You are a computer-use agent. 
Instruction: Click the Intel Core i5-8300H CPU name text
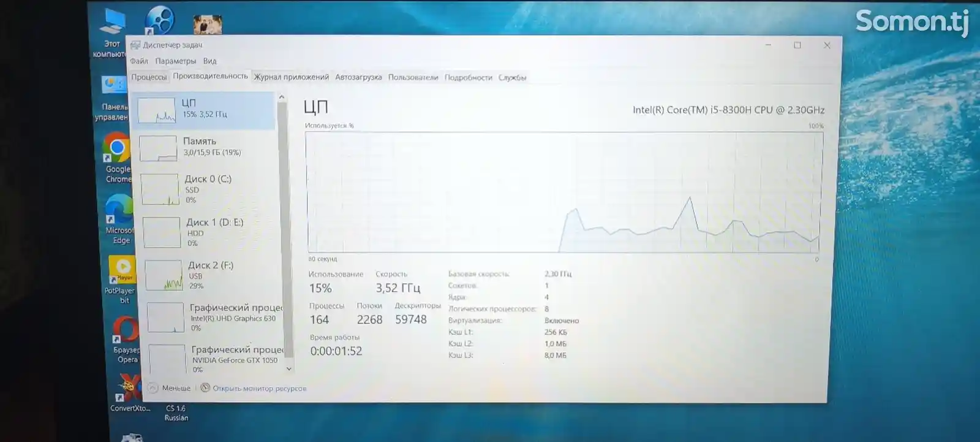click(x=728, y=110)
